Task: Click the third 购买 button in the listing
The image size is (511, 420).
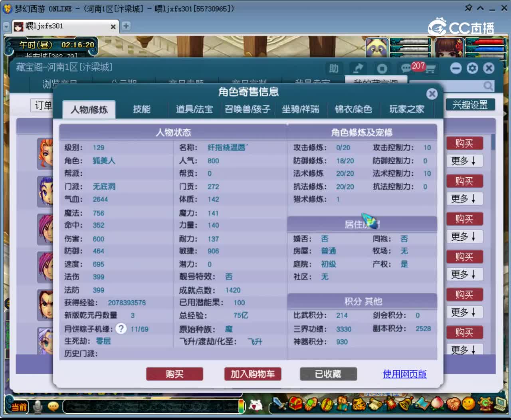Action: point(464,219)
